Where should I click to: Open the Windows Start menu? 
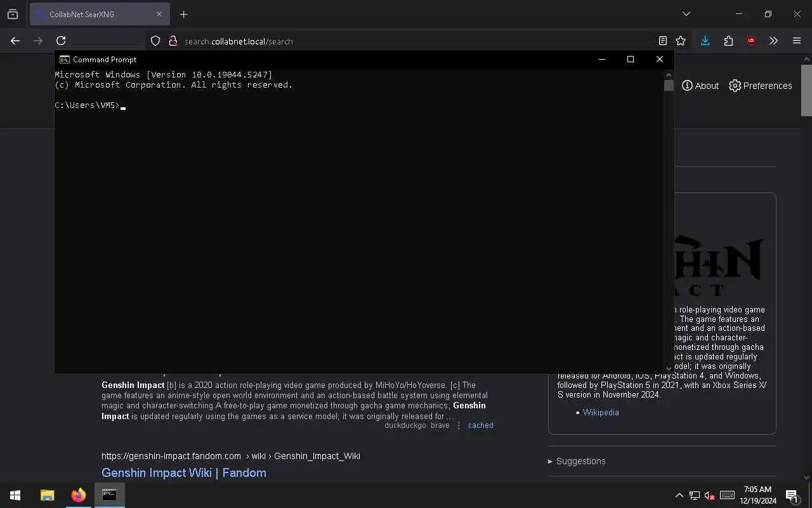15,495
